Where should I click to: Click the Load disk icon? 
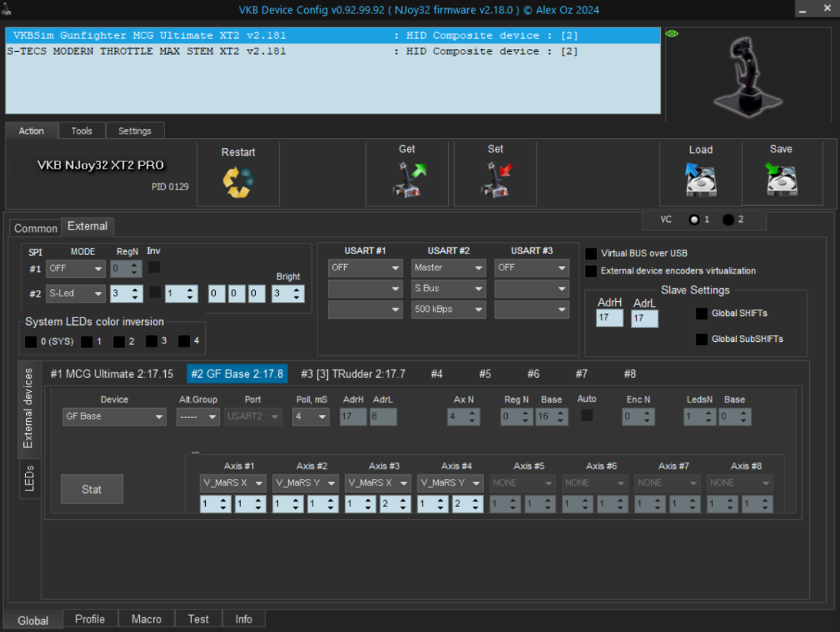coord(700,181)
